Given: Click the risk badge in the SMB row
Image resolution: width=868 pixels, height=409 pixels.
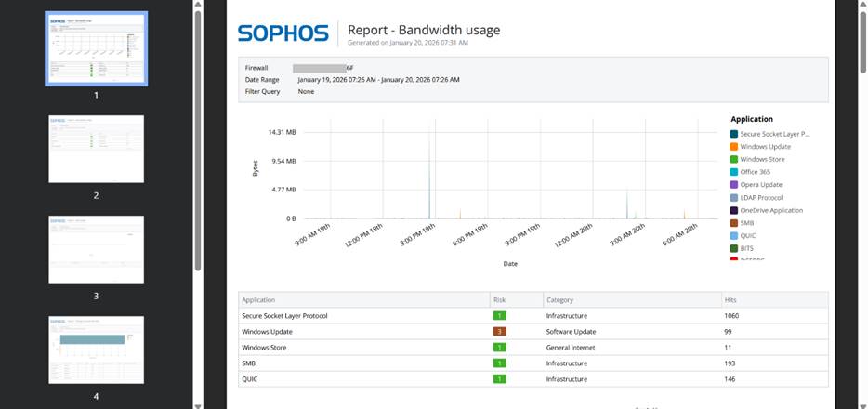Looking at the screenshot, I should click(x=499, y=363).
